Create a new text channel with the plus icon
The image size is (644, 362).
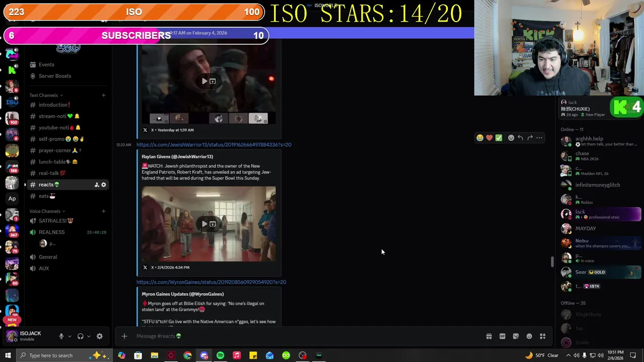coord(104,95)
